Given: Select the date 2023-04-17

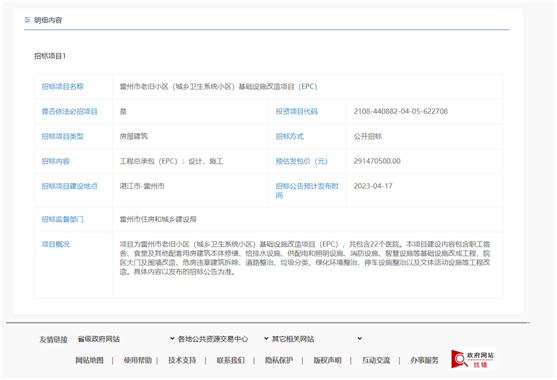Looking at the screenshot, I should pos(373,186).
